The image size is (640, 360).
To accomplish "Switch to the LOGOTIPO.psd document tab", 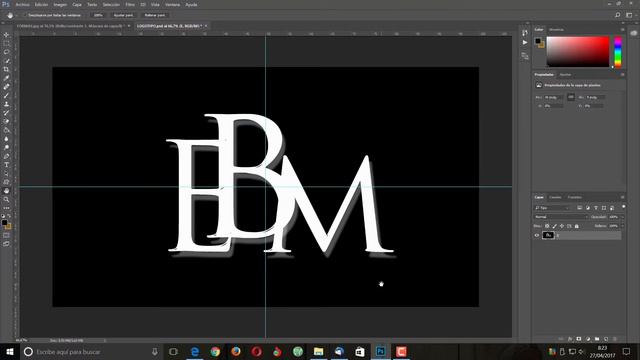I will pos(169,26).
